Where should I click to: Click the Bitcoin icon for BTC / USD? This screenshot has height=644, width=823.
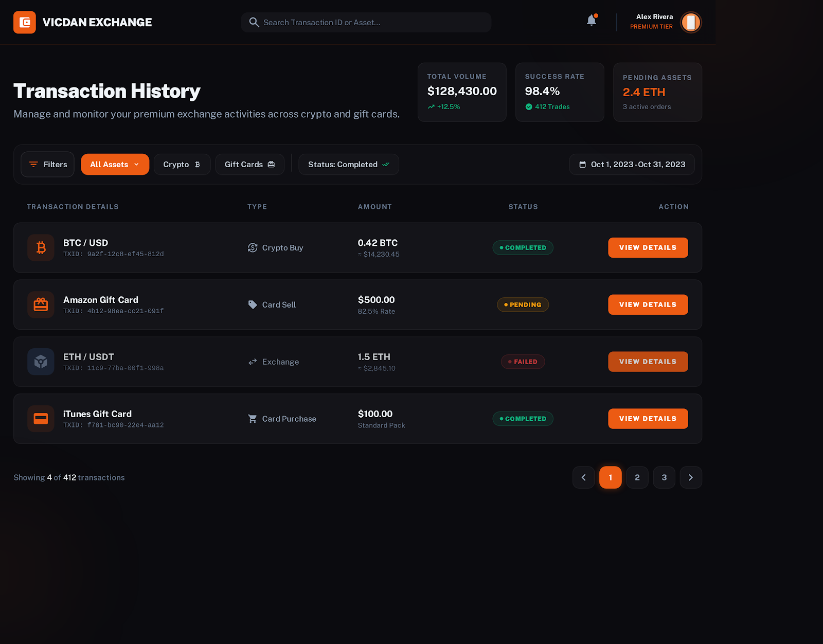coord(41,248)
